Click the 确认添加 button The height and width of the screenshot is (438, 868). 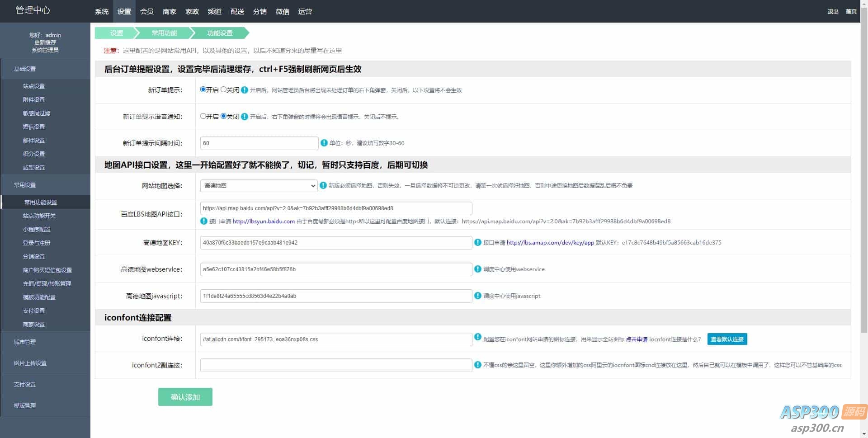(x=185, y=397)
